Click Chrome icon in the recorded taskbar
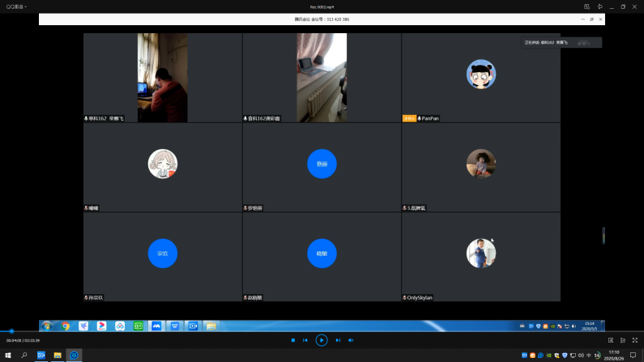Viewport: 644px width, 362px height. click(x=66, y=326)
